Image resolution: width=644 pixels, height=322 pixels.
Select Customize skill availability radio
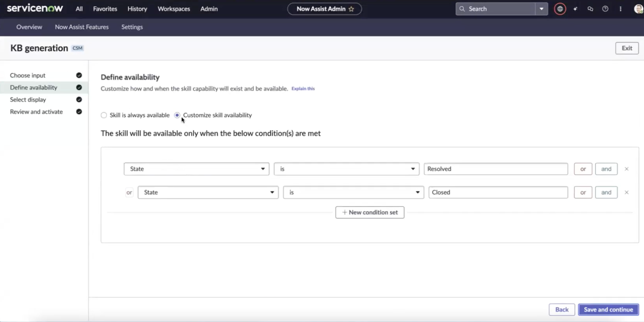pyautogui.click(x=177, y=115)
